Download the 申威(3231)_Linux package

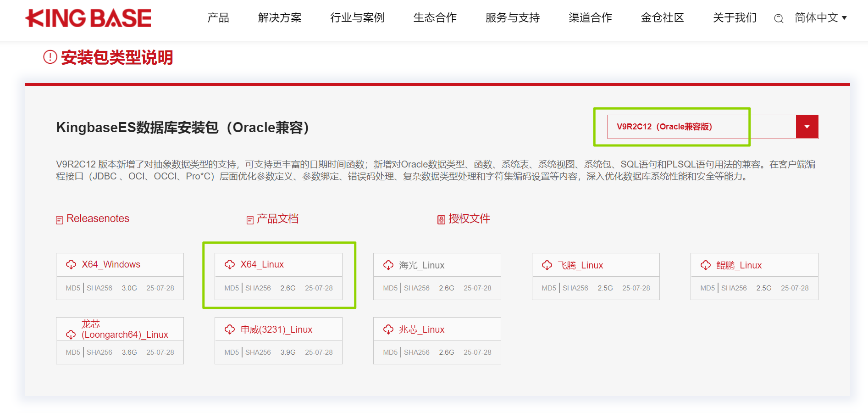[276, 329]
